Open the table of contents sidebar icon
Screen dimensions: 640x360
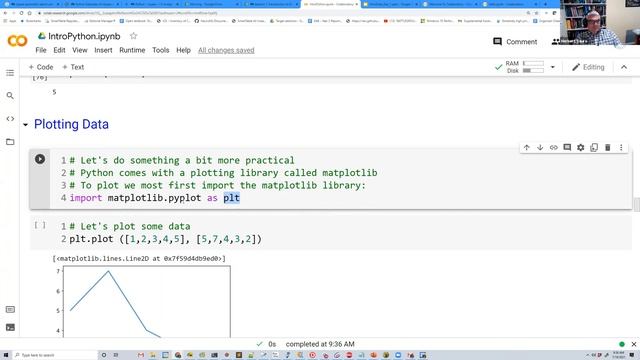10,73
